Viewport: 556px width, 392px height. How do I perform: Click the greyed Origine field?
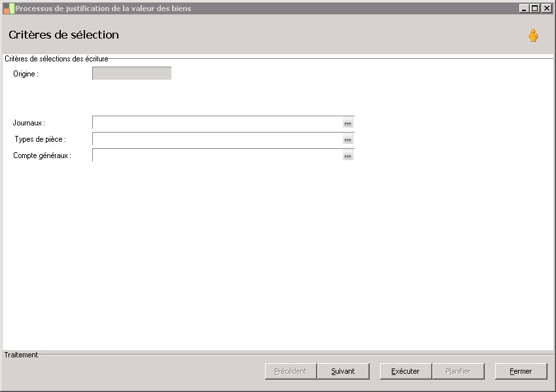(132, 73)
